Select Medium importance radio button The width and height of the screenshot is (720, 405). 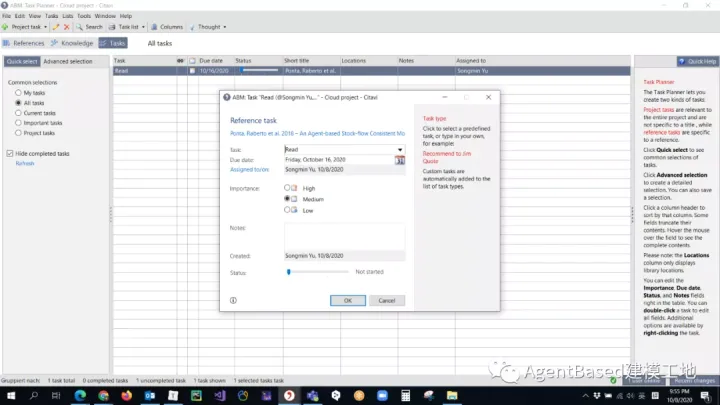point(287,199)
